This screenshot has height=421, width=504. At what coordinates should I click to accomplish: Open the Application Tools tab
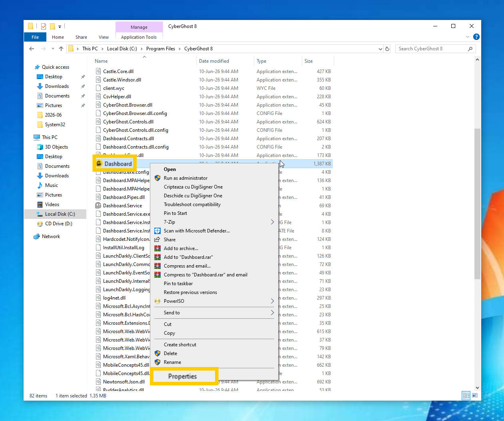coord(139,37)
